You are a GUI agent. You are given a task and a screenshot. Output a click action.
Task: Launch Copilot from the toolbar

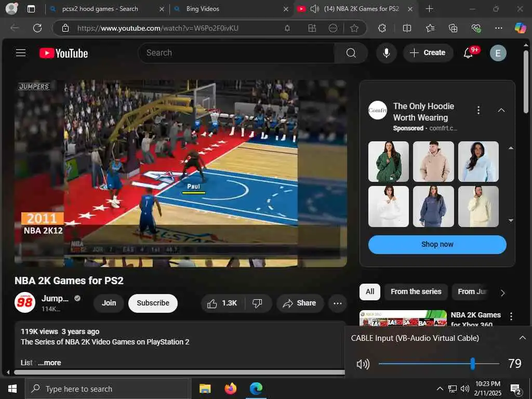520,28
